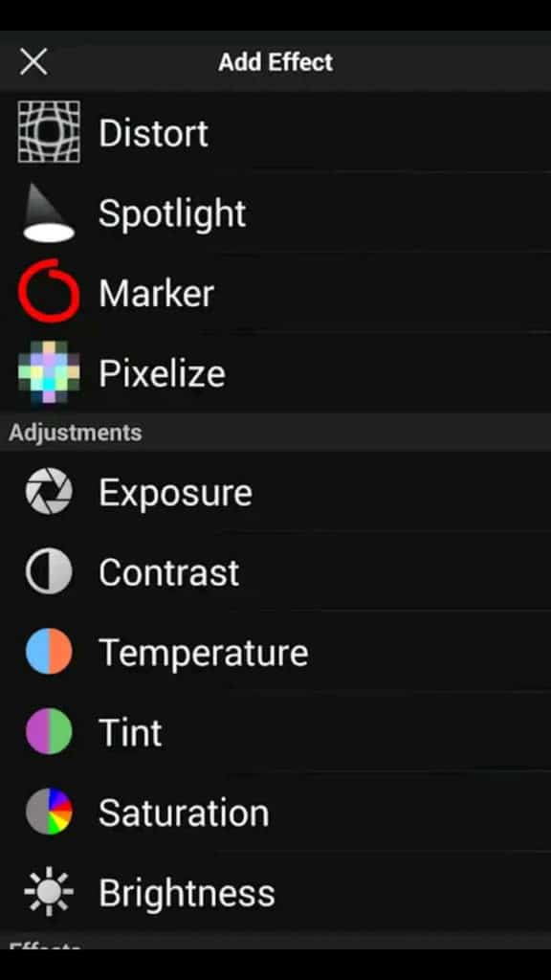Choose the blue-orange Temperature icon

(49, 651)
